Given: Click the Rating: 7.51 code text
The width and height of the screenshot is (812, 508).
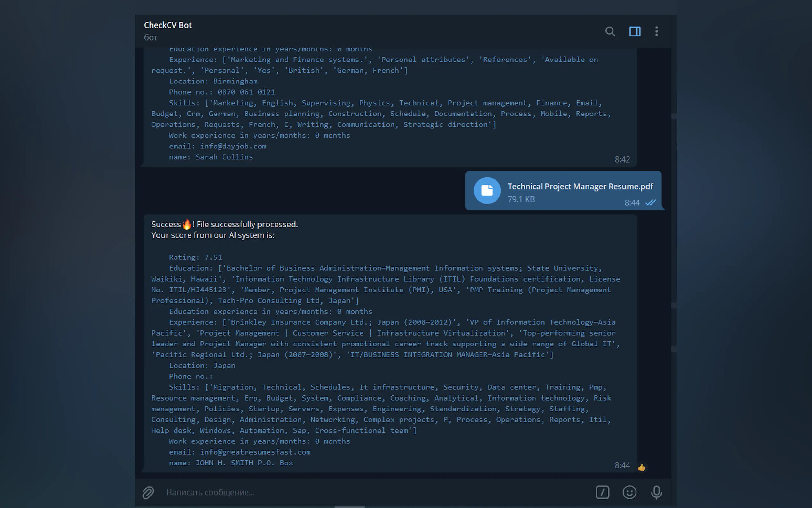Looking at the screenshot, I should point(195,258).
